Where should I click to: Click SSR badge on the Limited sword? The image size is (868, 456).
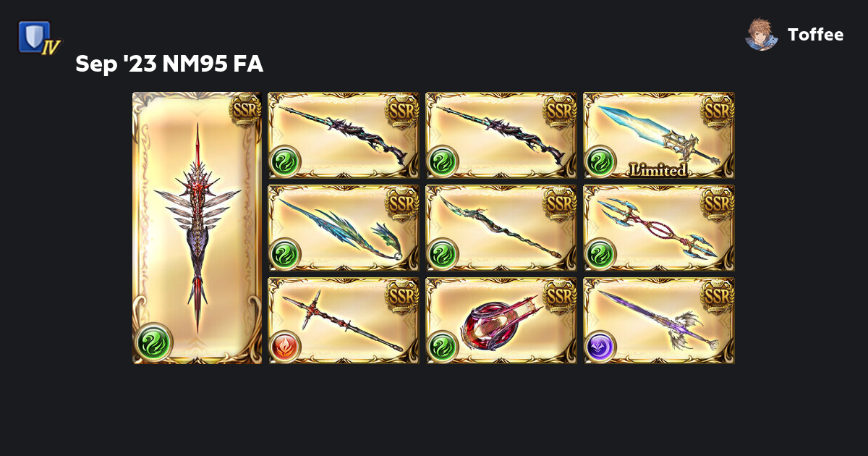(x=718, y=110)
